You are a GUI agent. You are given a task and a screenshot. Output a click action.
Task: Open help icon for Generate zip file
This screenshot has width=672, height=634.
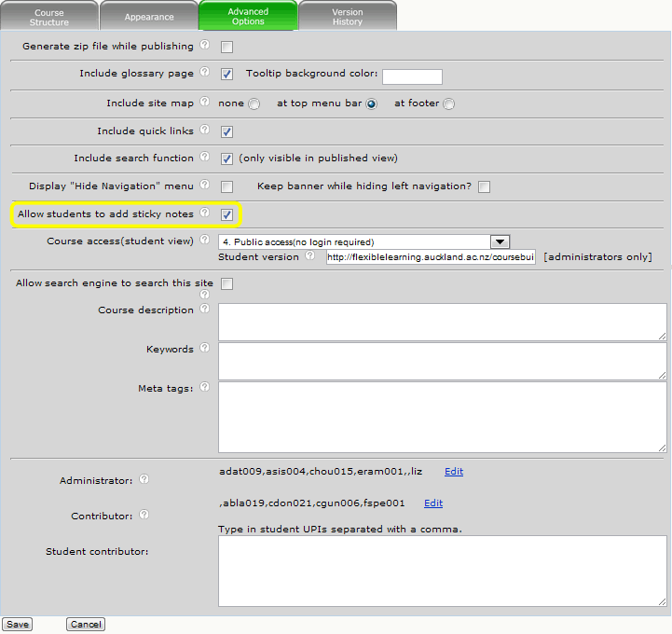(205, 45)
